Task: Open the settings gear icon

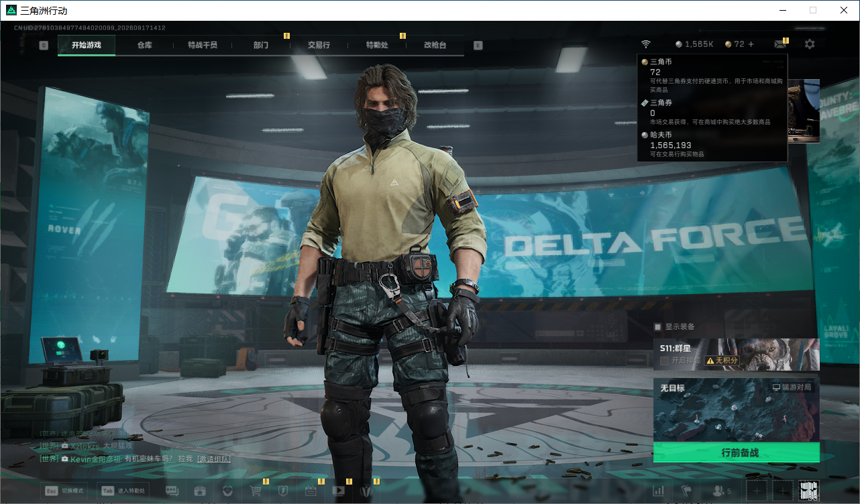Action: point(810,44)
